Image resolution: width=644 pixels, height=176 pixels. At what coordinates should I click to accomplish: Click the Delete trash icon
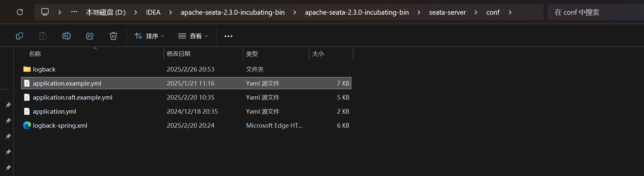pyautogui.click(x=113, y=36)
